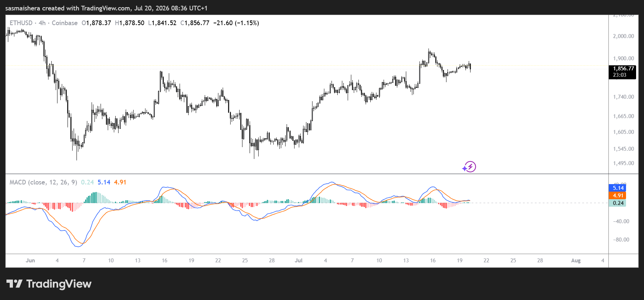Click the −80.00 MACD axis label
Image resolution: width=644 pixels, height=300 pixels.
pyautogui.click(x=621, y=240)
